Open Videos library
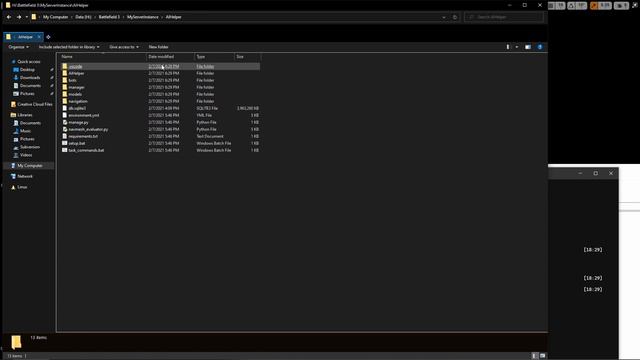The height and width of the screenshot is (360, 640). point(26,155)
